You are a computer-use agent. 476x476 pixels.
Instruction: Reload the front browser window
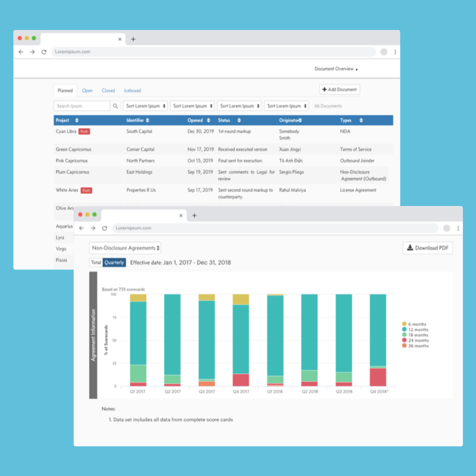(104, 228)
